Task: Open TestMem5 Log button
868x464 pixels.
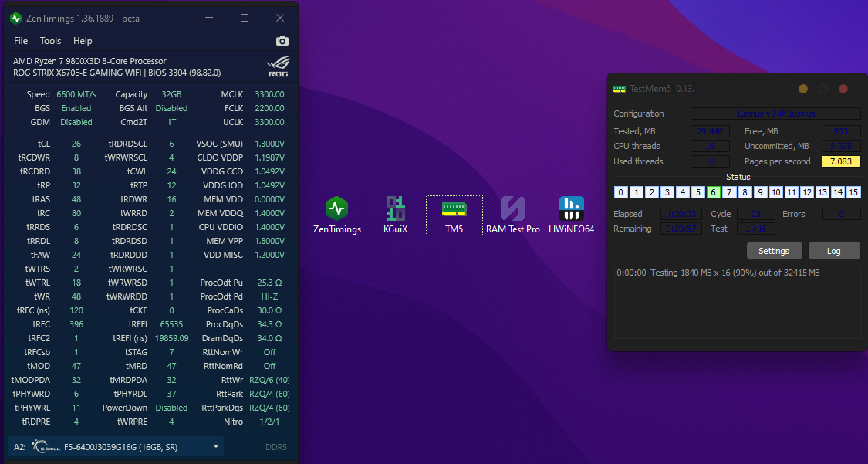Action: [x=834, y=251]
